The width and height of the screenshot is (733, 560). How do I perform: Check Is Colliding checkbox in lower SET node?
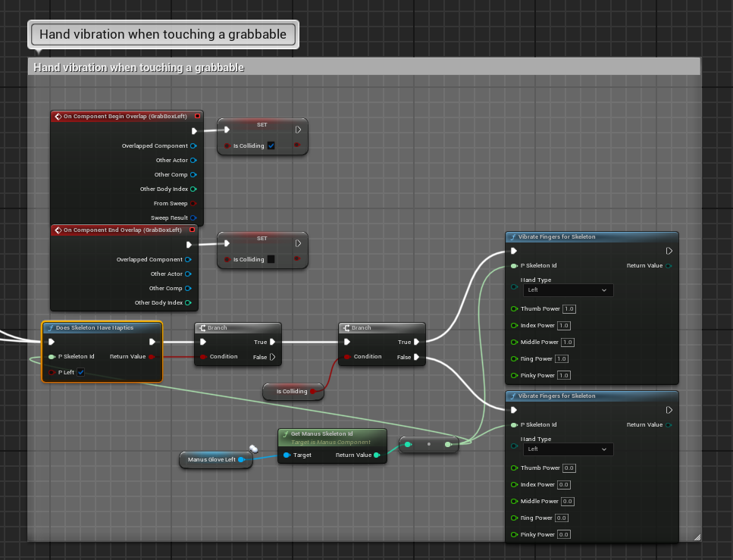(x=271, y=259)
